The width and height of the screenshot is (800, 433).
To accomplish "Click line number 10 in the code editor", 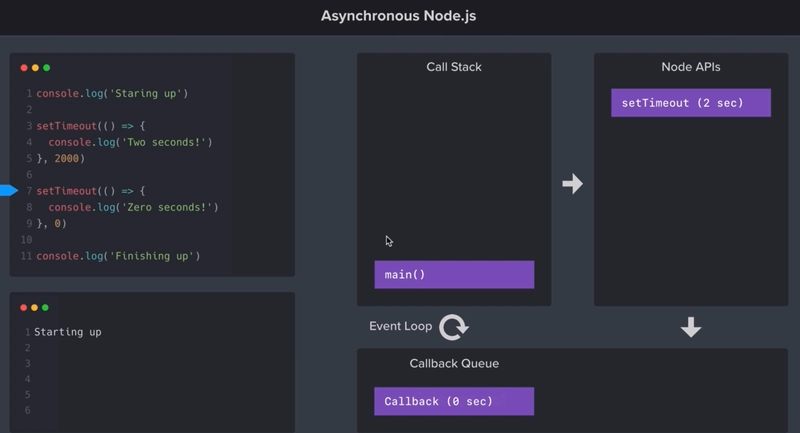I will [x=27, y=240].
